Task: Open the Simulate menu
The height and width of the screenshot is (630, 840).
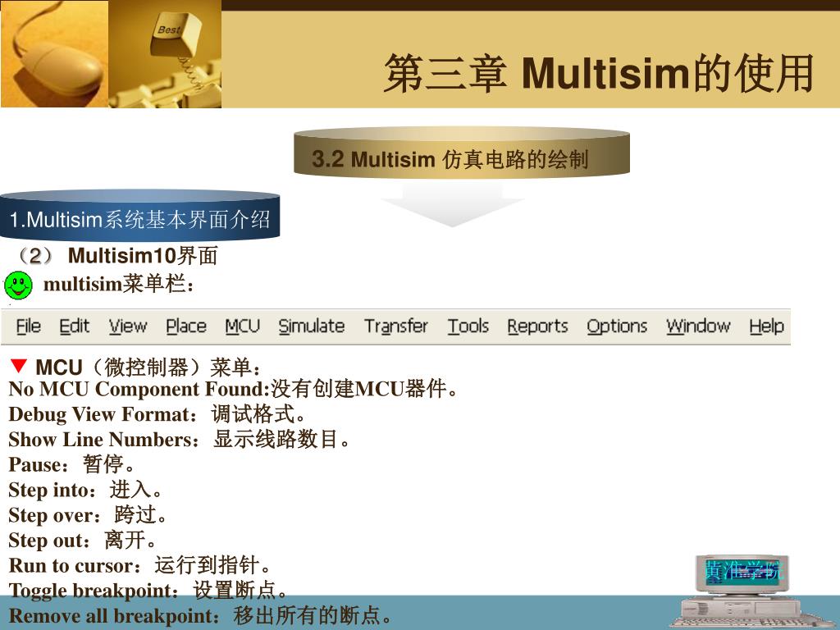Action: [311, 326]
